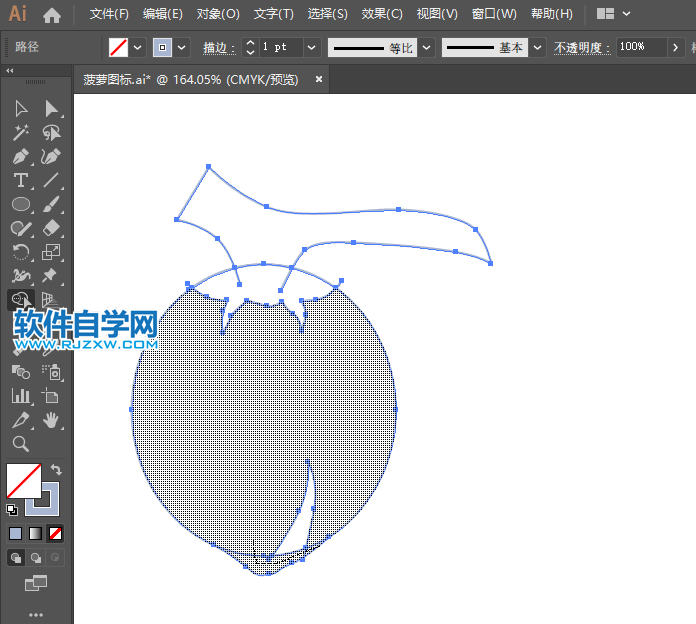Reset to default fill and stroke
The width and height of the screenshot is (696, 624).
tap(12, 510)
